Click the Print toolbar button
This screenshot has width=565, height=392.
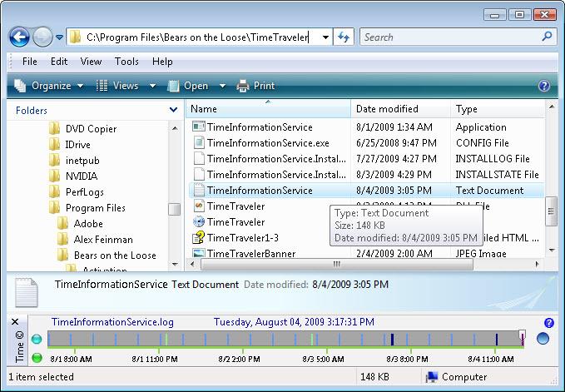(x=255, y=86)
